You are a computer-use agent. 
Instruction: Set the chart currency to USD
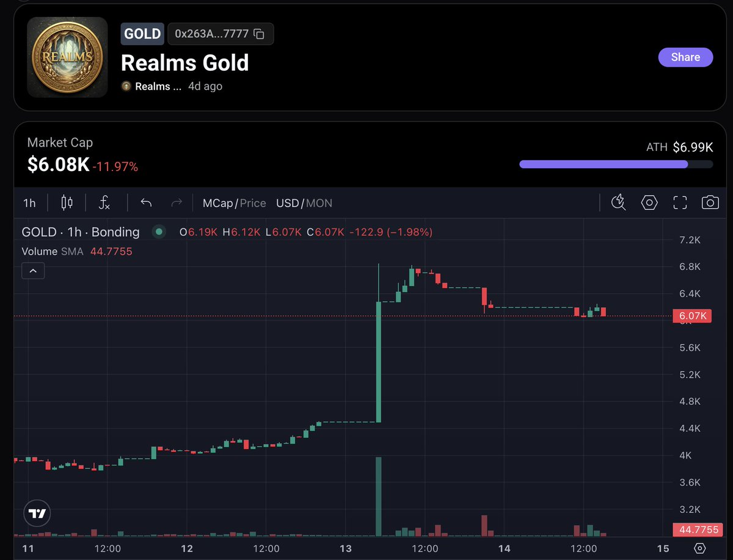287,203
